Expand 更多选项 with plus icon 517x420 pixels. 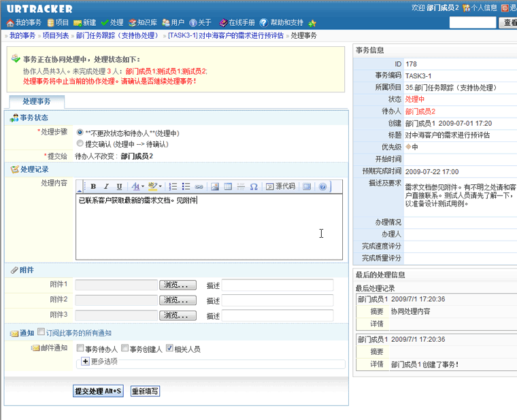click(x=85, y=361)
